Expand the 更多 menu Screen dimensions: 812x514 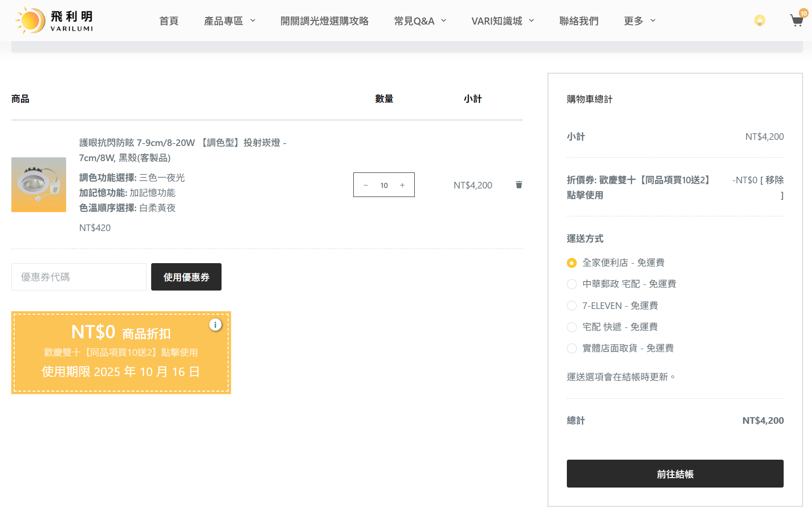click(x=640, y=21)
